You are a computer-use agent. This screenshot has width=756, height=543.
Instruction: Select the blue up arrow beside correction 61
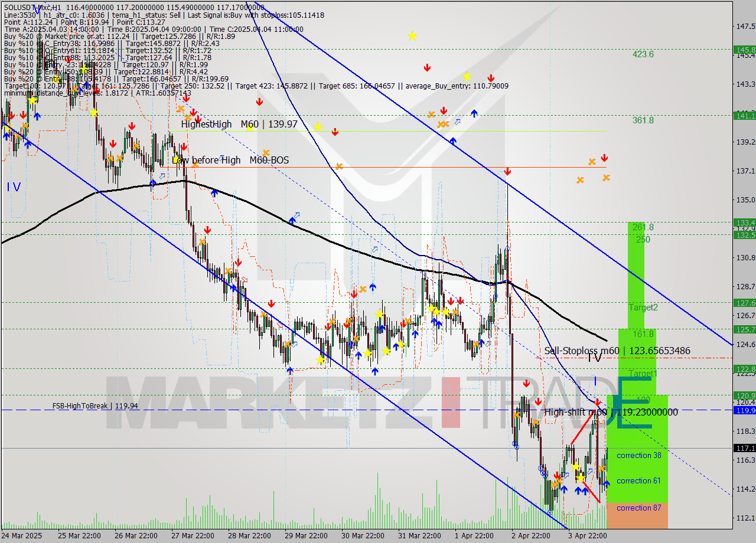[606, 484]
